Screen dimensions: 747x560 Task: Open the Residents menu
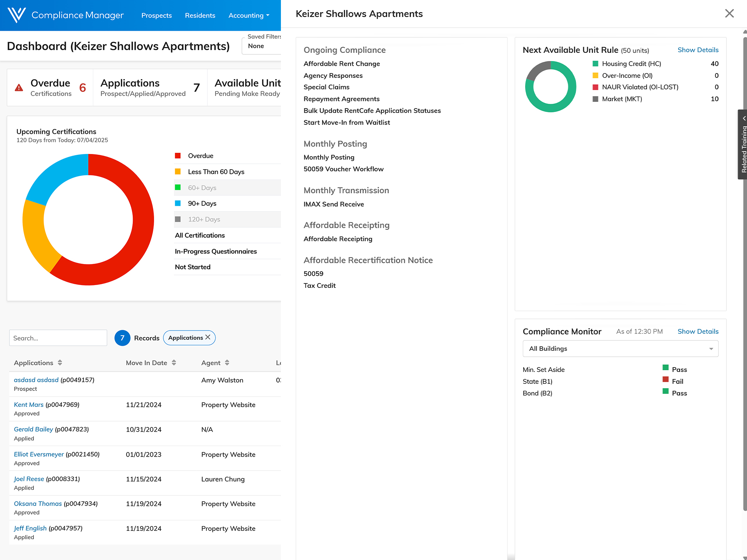[x=200, y=16]
